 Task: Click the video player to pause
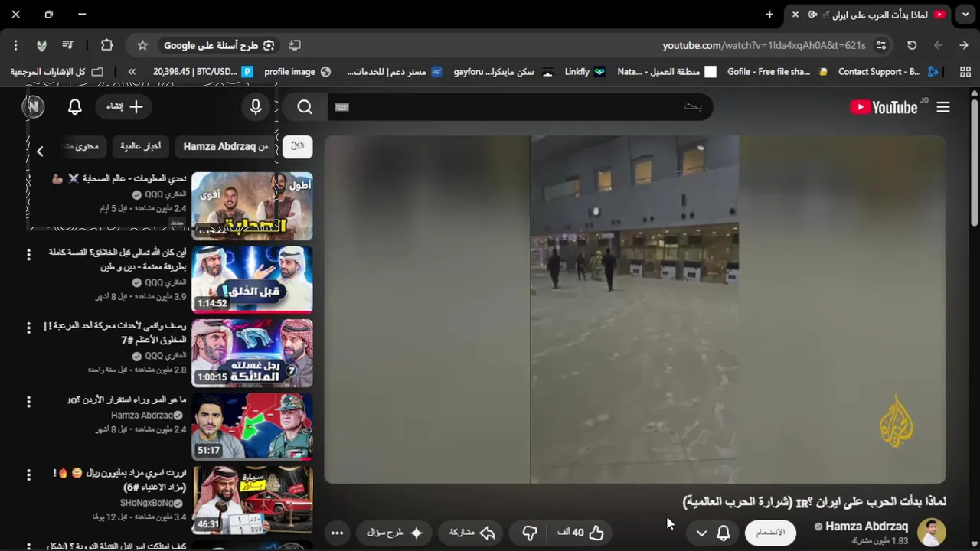click(635, 310)
